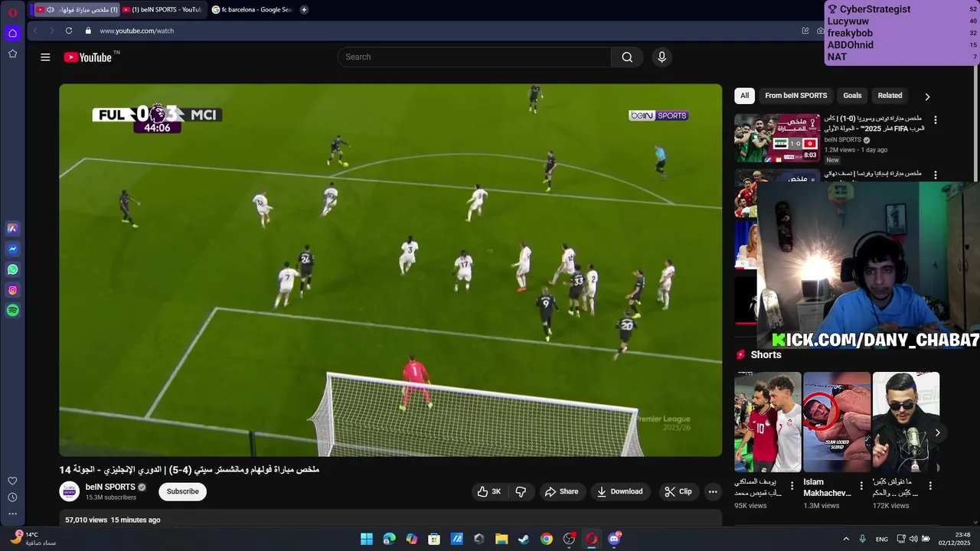
Task: Open the Windows Start menu
Action: point(367,539)
